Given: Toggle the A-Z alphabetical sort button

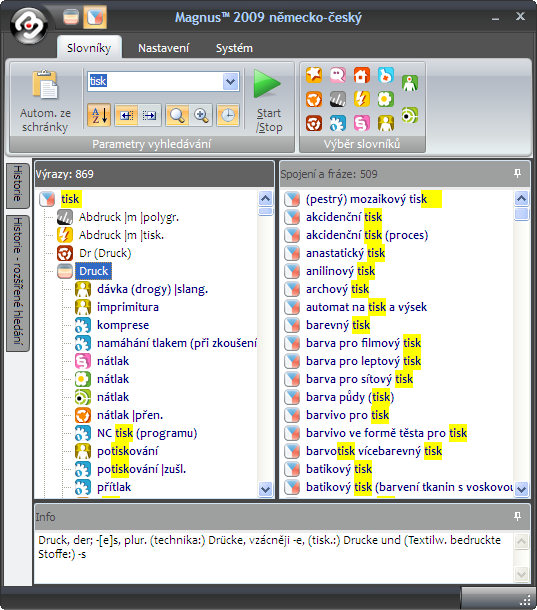Looking at the screenshot, I should coord(99,115).
